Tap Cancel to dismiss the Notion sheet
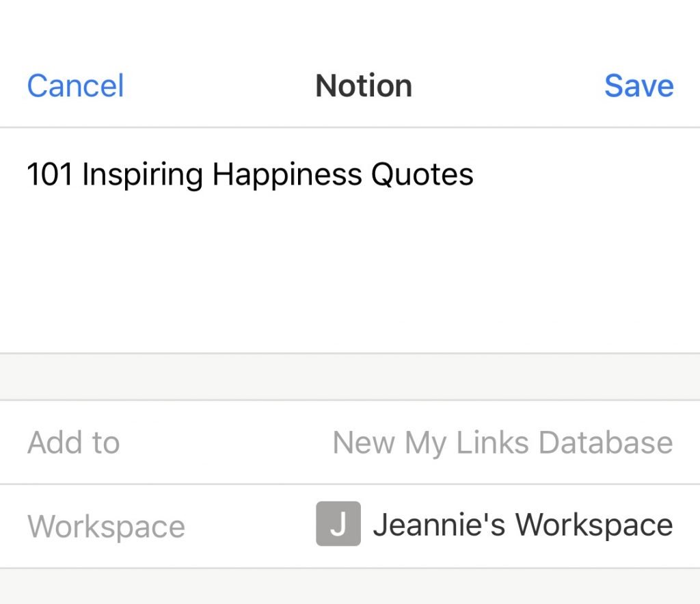Viewport: 700px width, 604px height. (75, 86)
